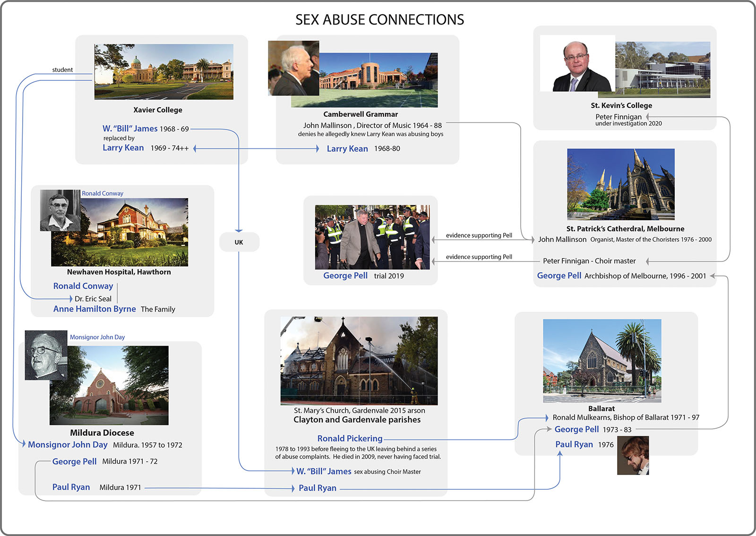Click the 'St. Kevin's College' heading

(x=621, y=105)
